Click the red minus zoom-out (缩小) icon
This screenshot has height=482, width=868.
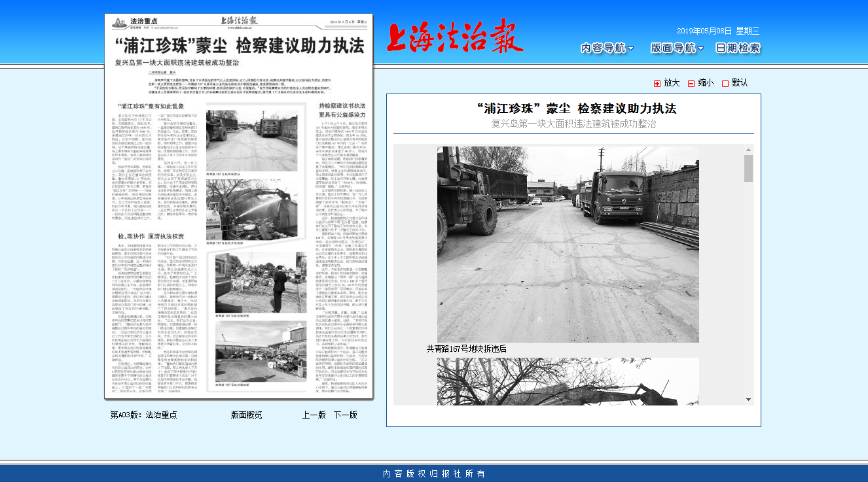coord(691,84)
